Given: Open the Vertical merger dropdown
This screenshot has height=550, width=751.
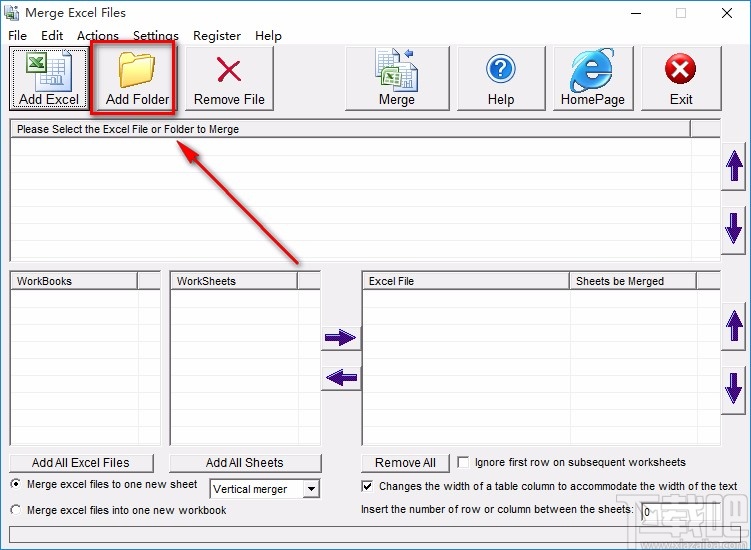Looking at the screenshot, I should [311, 489].
